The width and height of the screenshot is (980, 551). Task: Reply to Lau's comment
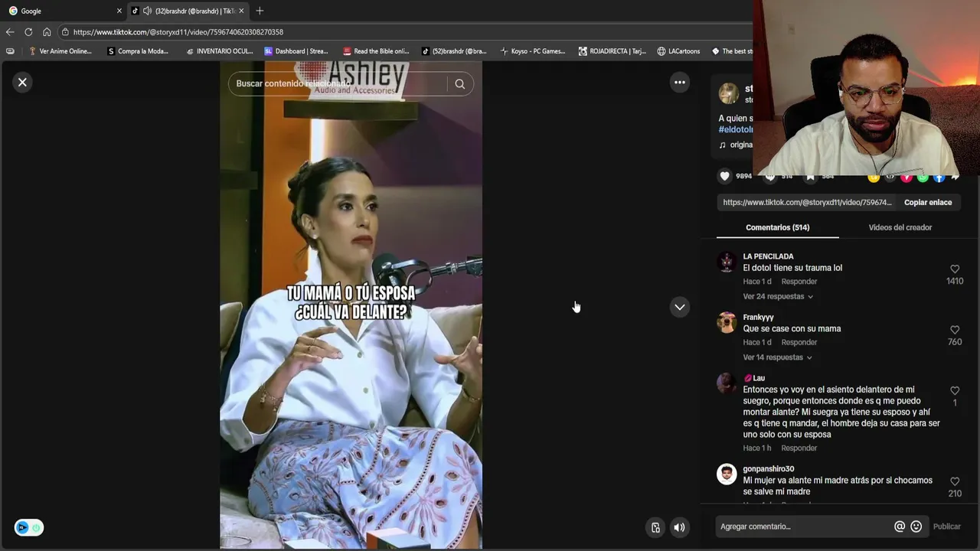click(799, 448)
